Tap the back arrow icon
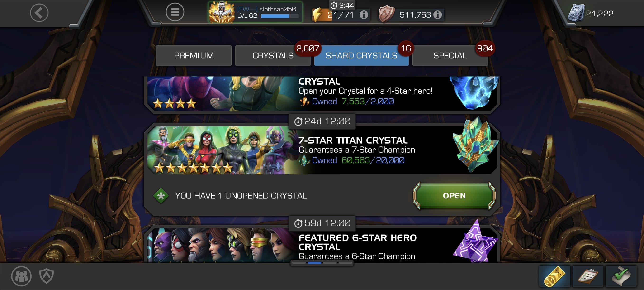Image resolution: width=644 pixels, height=290 pixels. click(x=39, y=13)
